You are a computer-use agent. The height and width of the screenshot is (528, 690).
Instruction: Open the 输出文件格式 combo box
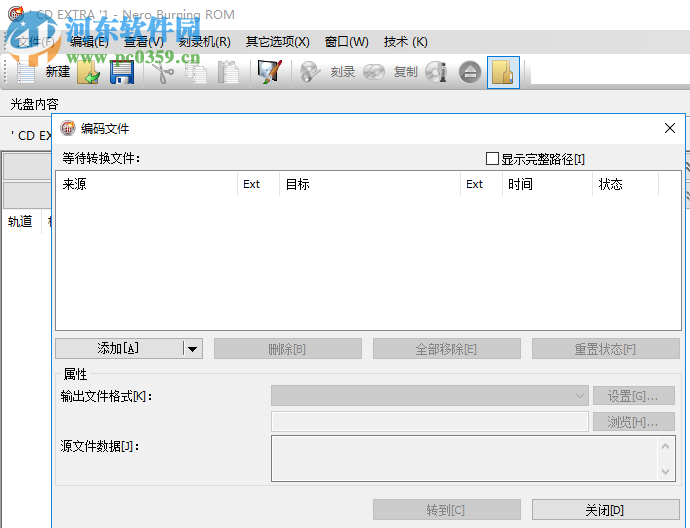click(x=429, y=396)
